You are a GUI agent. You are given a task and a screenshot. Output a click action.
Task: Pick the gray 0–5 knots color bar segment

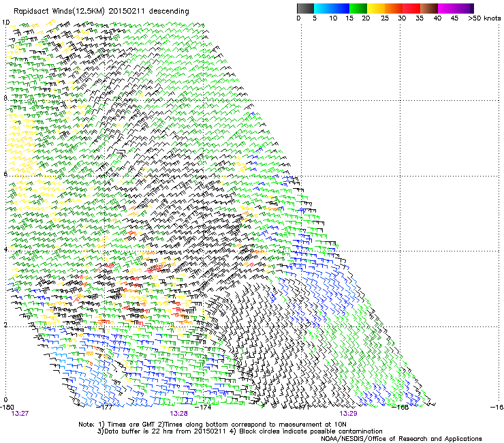click(x=305, y=8)
